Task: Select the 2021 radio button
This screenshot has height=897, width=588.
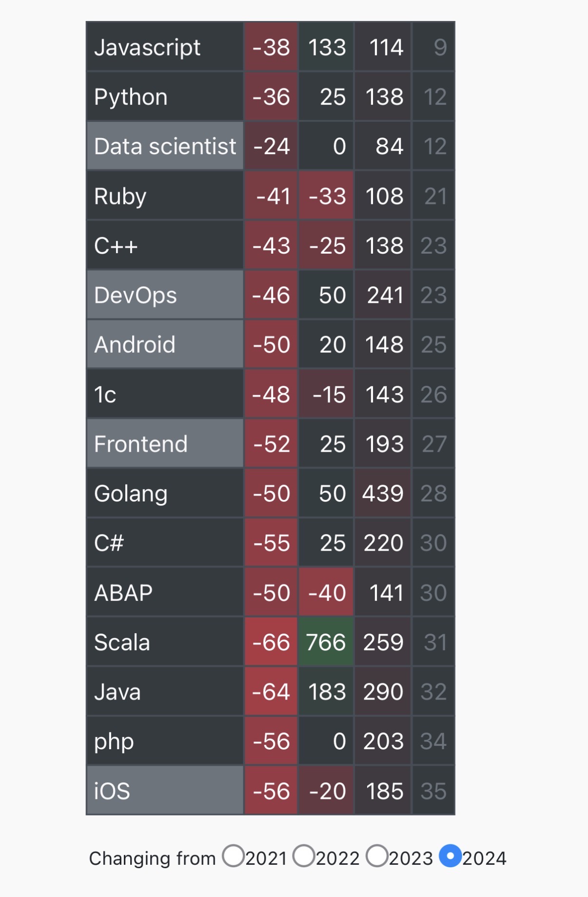Action: 233,856
